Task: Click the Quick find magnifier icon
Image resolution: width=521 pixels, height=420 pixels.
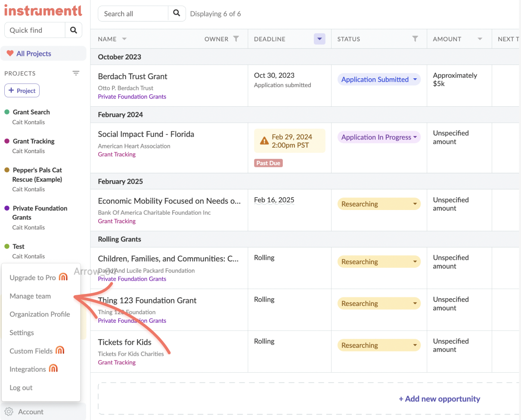Action: point(74,30)
